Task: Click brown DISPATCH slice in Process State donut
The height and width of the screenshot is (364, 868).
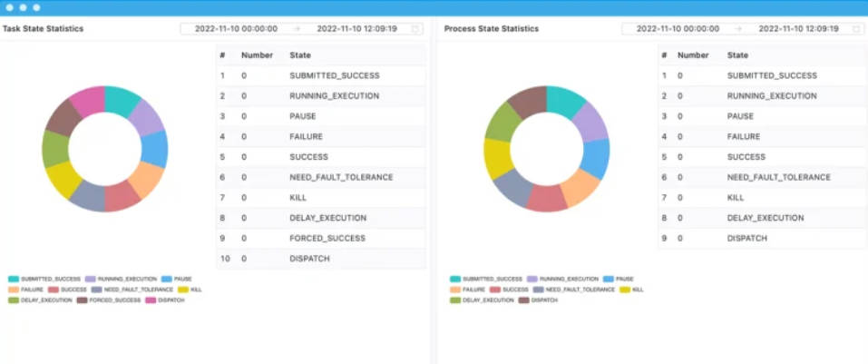Action: click(529, 102)
